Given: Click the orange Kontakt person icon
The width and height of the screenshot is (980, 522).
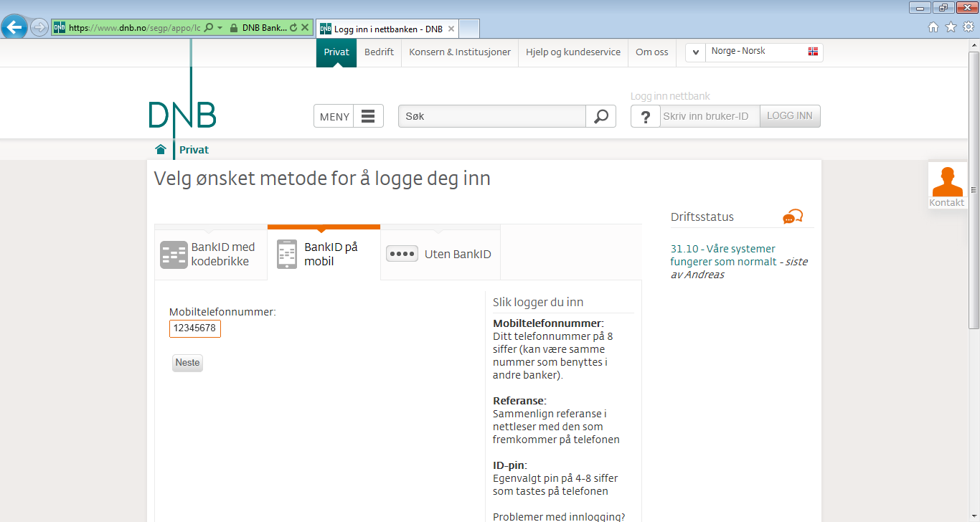Looking at the screenshot, I should 947,181.
